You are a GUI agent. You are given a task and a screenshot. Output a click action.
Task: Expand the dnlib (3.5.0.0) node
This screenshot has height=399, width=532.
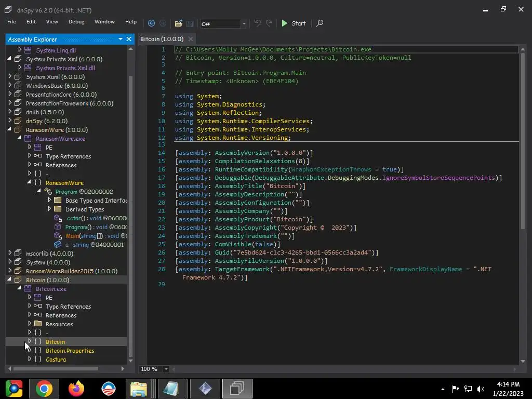10,112
